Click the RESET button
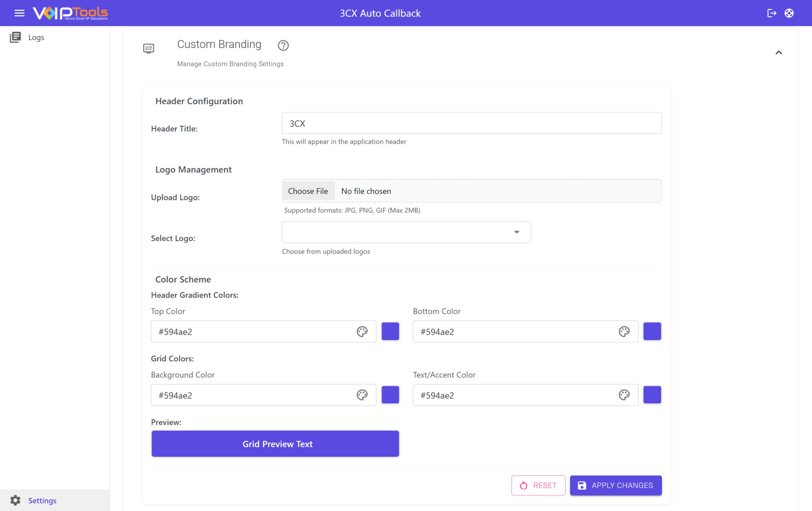The image size is (812, 511). 538,485
